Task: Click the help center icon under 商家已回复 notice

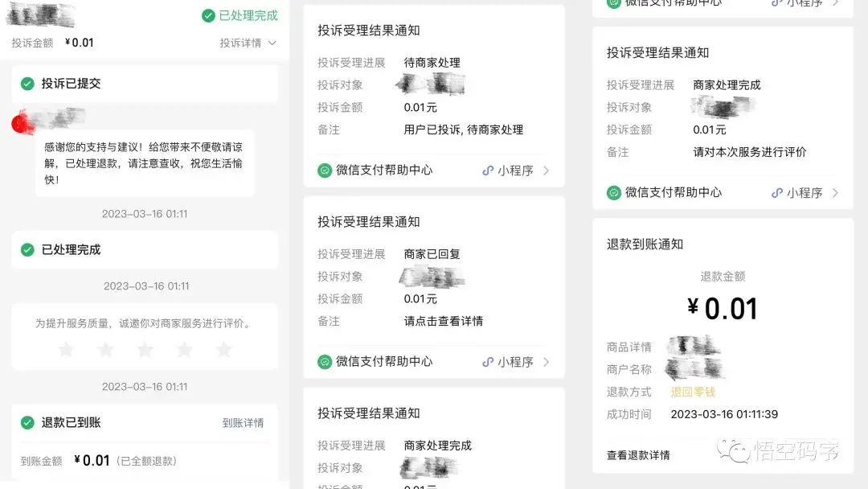Action: (x=324, y=361)
